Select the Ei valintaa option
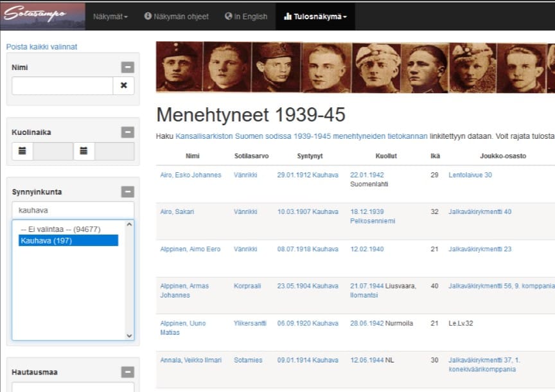The width and height of the screenshot is (555, 392). tap(60, 229)
